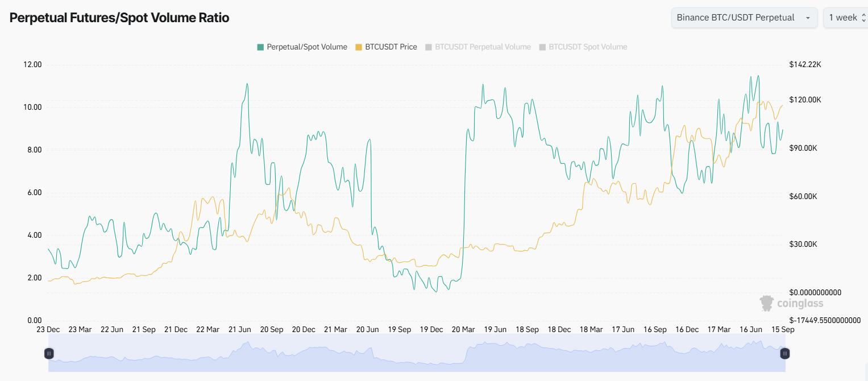The image size is (868, 381).
Task: Click the right pause-style range handle
Action: click(x=784, y=354)
